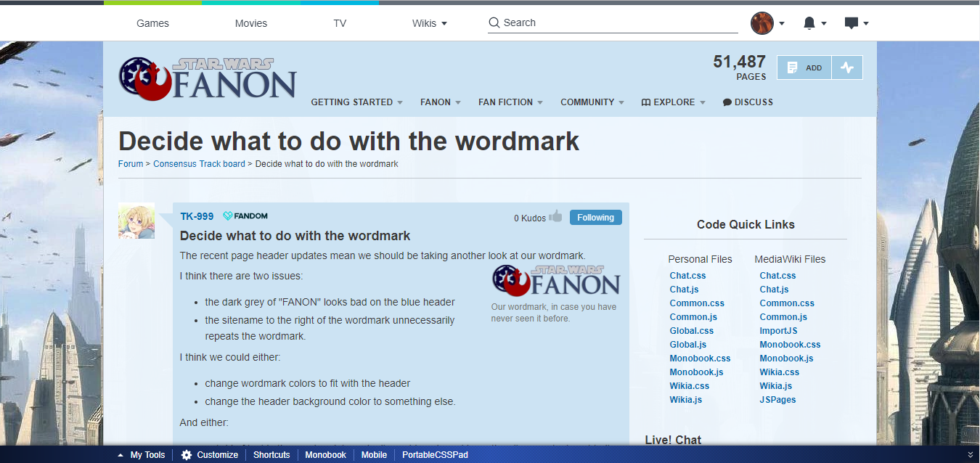This screenshot has height=463, width=980.
Task: Open the JSPages link
Action: (x=777, y=400)
